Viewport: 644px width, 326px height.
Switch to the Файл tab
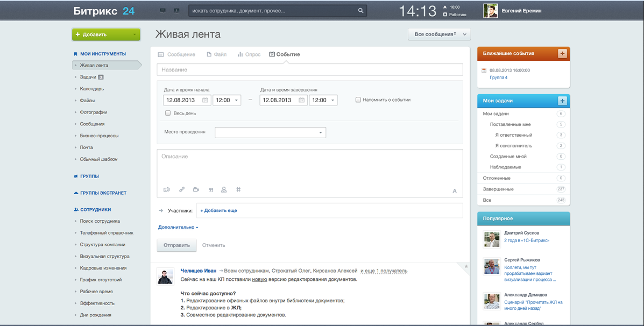216,54
